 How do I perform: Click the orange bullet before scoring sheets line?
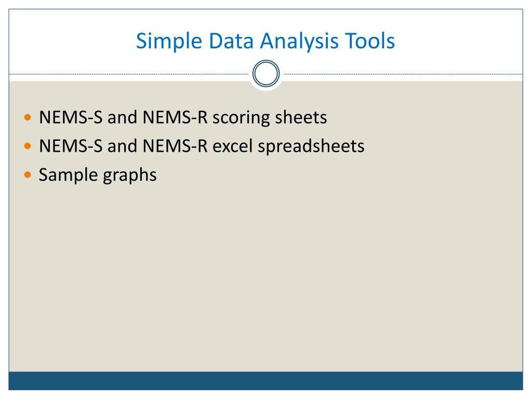point(28,118)
